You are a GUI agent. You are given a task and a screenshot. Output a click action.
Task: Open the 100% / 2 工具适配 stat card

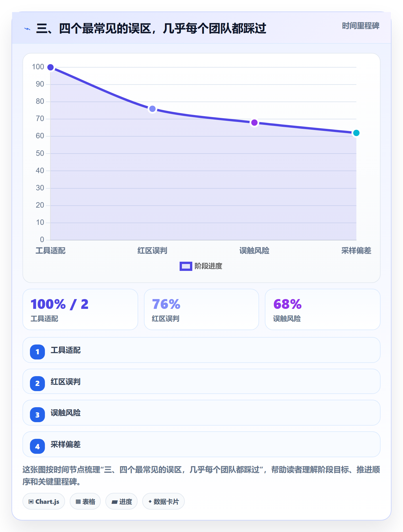coord(80,309)
